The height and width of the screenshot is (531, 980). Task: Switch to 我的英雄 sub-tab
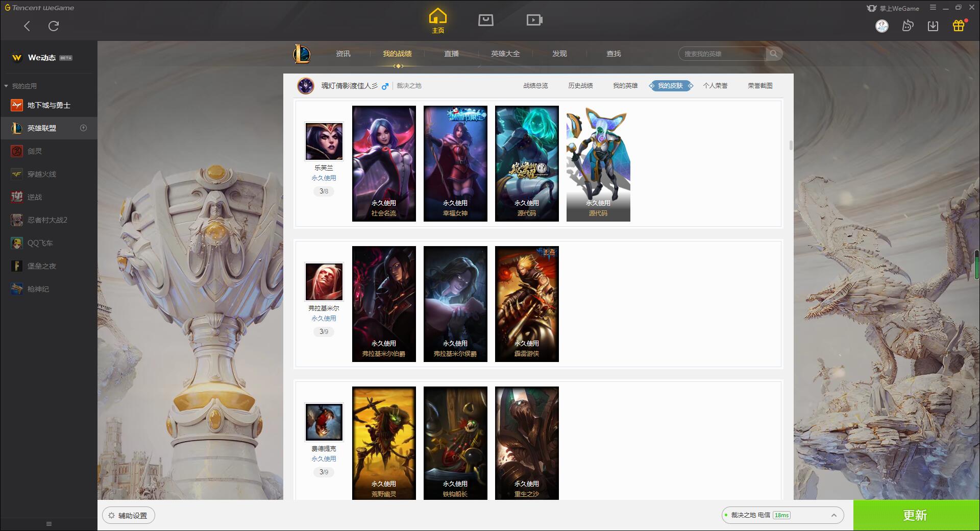click(x=625, y=86)
